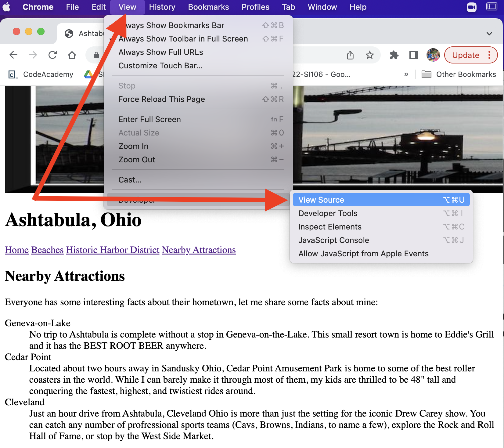Viewport: 504px width, 448px height.
Task: Toggle the side panel icon
Action: [x=413, y=55]
